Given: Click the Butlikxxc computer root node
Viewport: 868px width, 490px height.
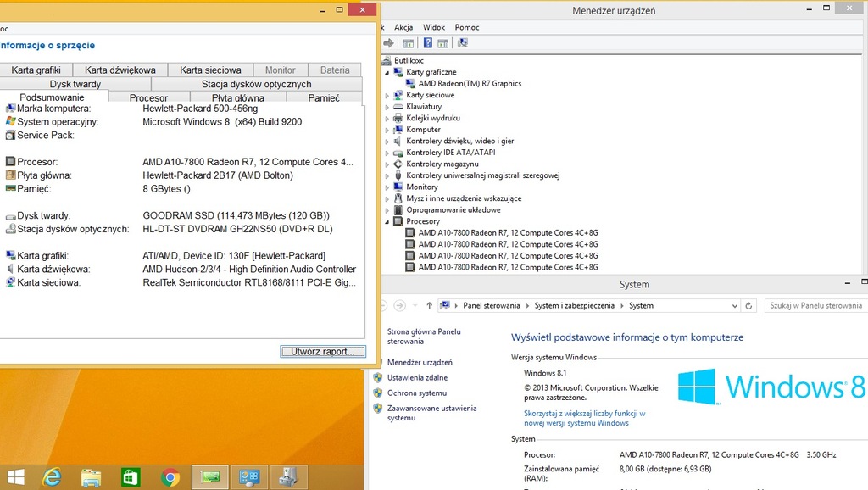Looking at the screenshot, I should [409, 60].
